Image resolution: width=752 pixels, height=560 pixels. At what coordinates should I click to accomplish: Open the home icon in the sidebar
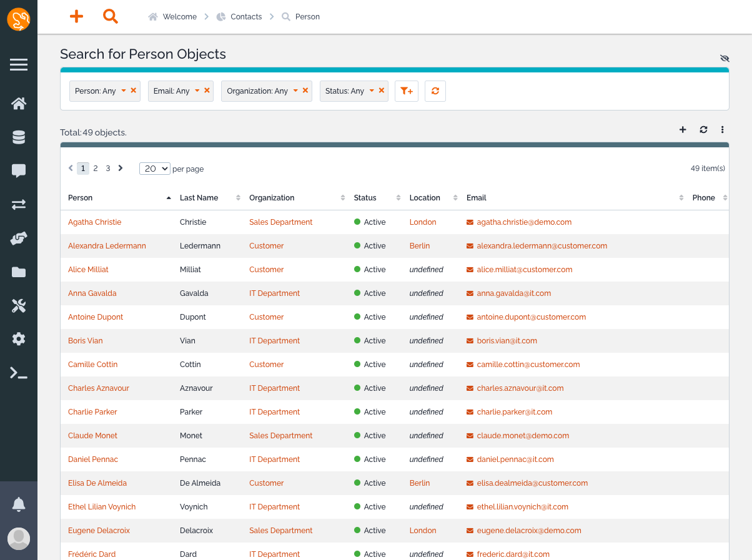[x=19, y=104]
